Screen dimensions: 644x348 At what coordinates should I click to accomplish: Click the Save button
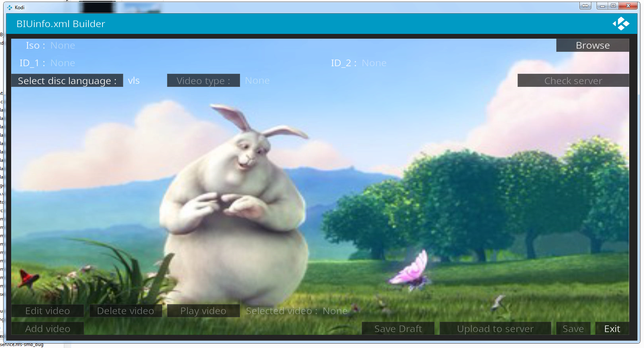[573, 329]
